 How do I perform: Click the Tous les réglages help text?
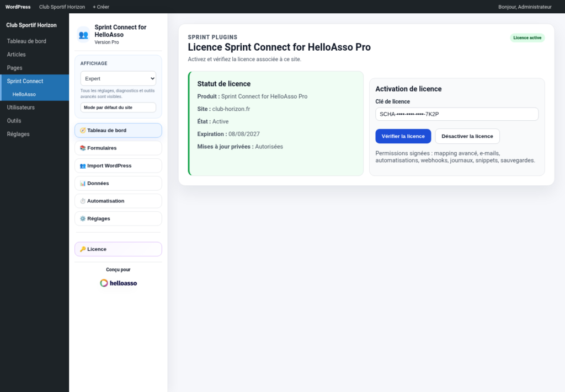[x=118, y=94]
